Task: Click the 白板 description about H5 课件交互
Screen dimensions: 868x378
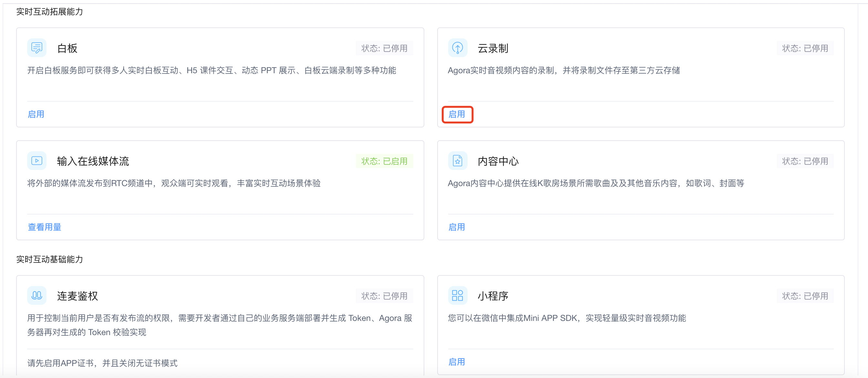Action: tap(212, 70)
